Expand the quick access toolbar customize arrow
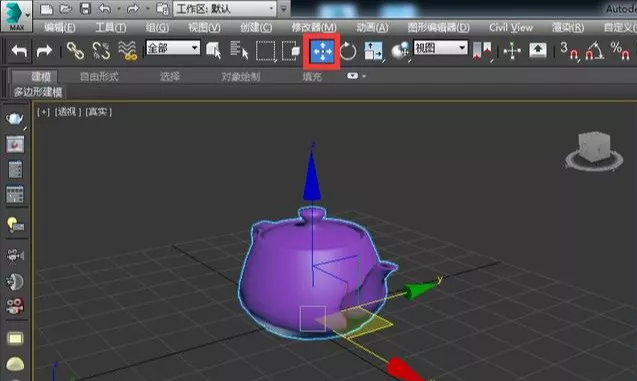637x381 pixels. (284, 9)
